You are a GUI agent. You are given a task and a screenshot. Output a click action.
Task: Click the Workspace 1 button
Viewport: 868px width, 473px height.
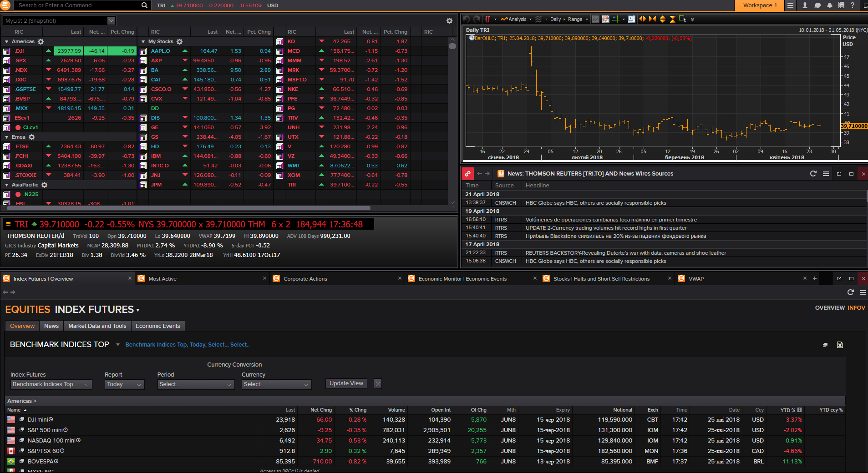759,5
